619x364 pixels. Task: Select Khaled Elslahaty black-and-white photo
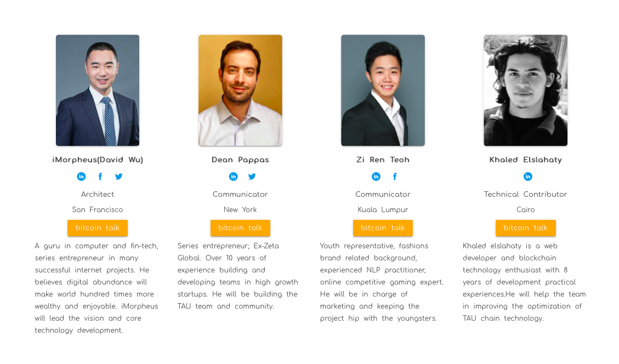tap(525, 90)
